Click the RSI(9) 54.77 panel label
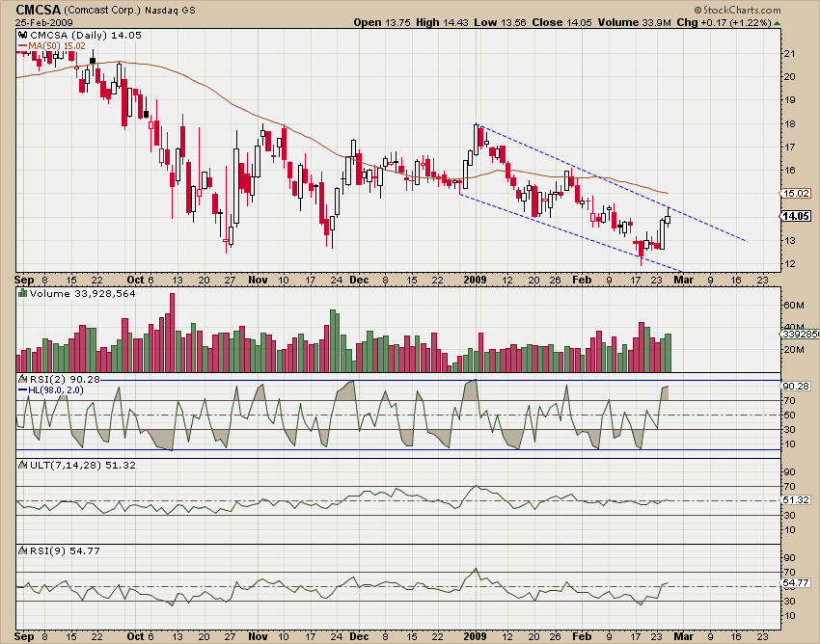This screenshot has height=644, width=820. (x=65, y=550)
